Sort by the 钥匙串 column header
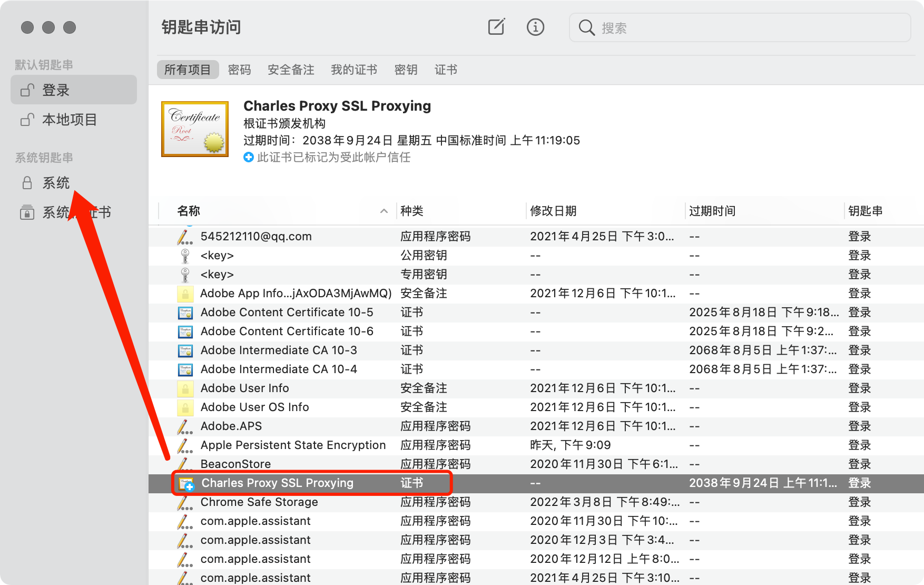The image size is (924, 585). click(x=866, y=211)
